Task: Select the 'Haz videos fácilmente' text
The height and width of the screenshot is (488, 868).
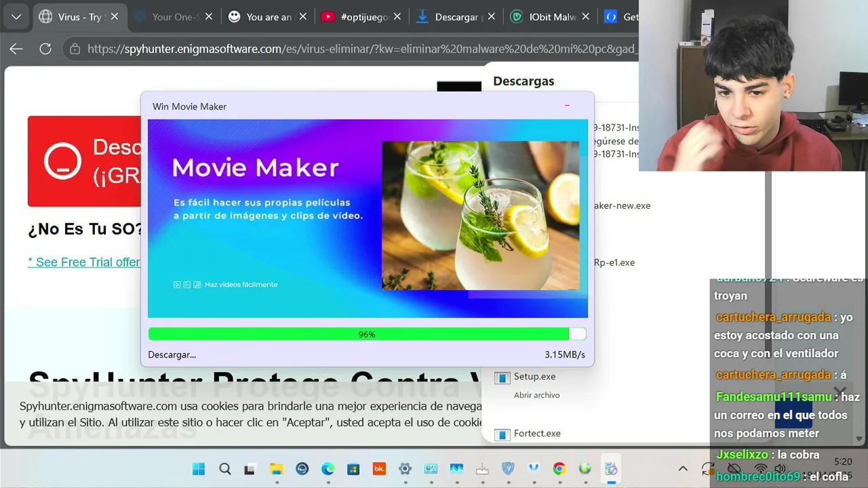Action: pos(241,285)
